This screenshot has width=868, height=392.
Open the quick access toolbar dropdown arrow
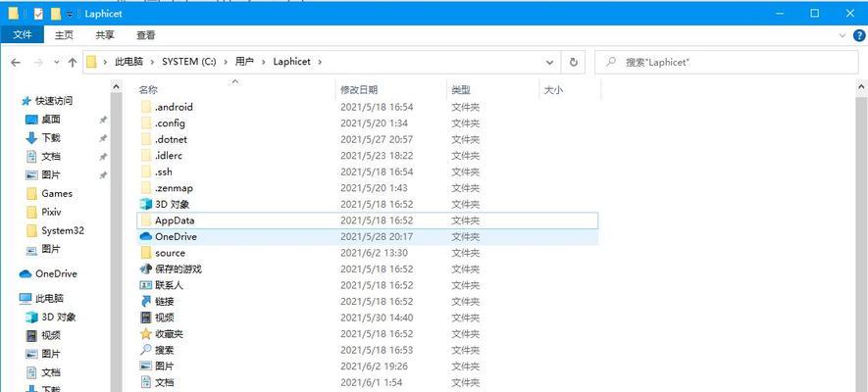(x=70, y=15)
